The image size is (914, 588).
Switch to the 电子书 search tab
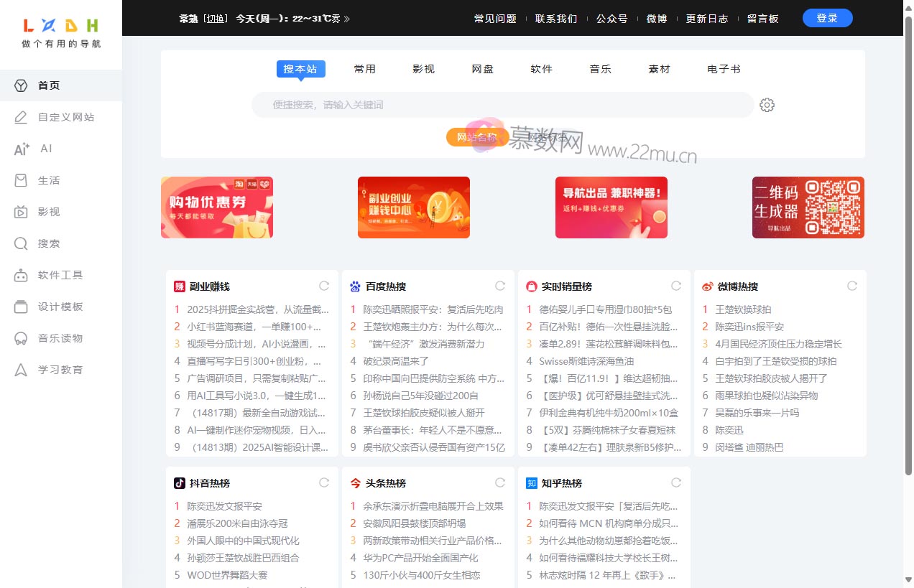pos(724,68)
